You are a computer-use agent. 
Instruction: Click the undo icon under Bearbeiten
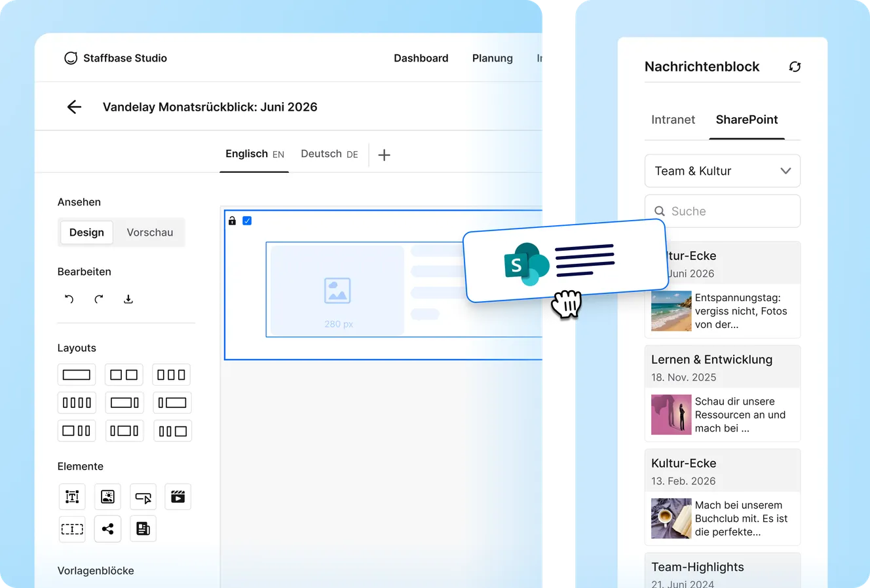[69, 299]
